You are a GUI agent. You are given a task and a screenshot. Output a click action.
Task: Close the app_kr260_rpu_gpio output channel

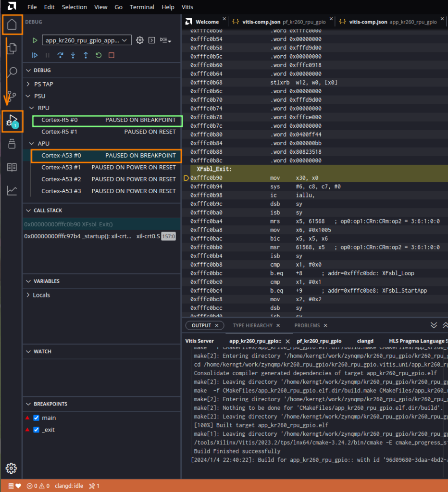pos(287,341)
